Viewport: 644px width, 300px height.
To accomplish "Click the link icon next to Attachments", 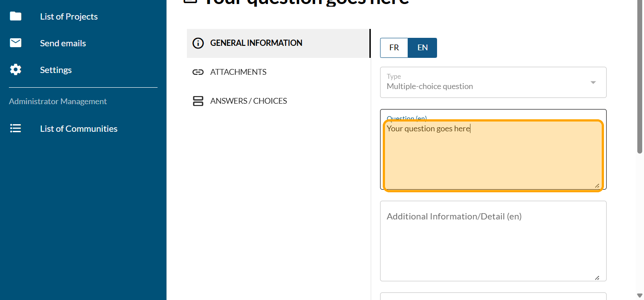I will 198,72.
